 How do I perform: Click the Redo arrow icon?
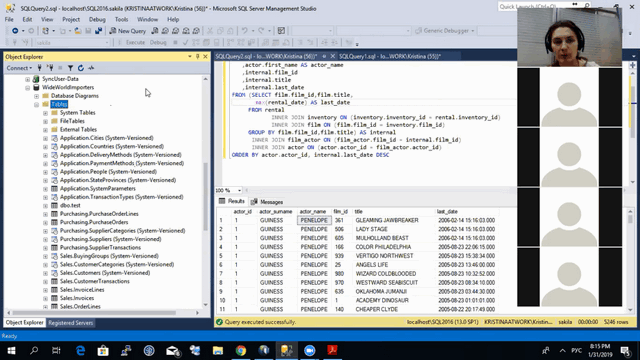261,31
